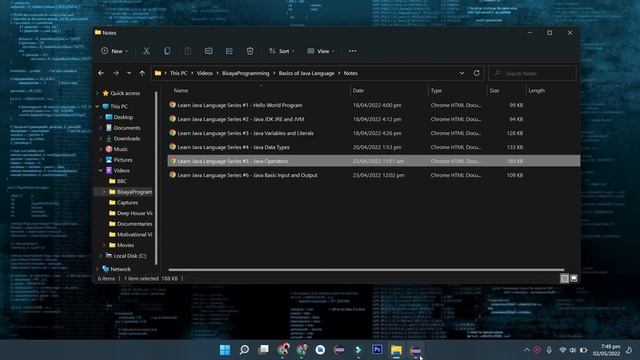Click the horizontal scrollbar in file list

click(x=366, y=270)
